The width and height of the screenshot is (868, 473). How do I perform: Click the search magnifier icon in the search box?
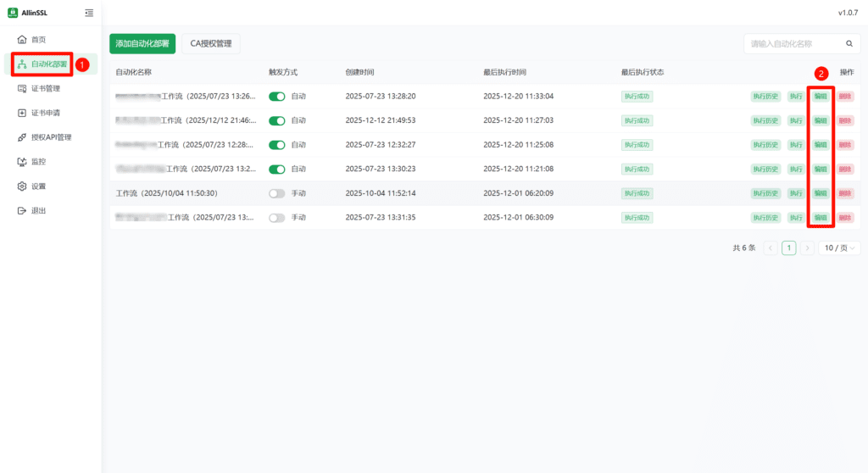[849, 43]
